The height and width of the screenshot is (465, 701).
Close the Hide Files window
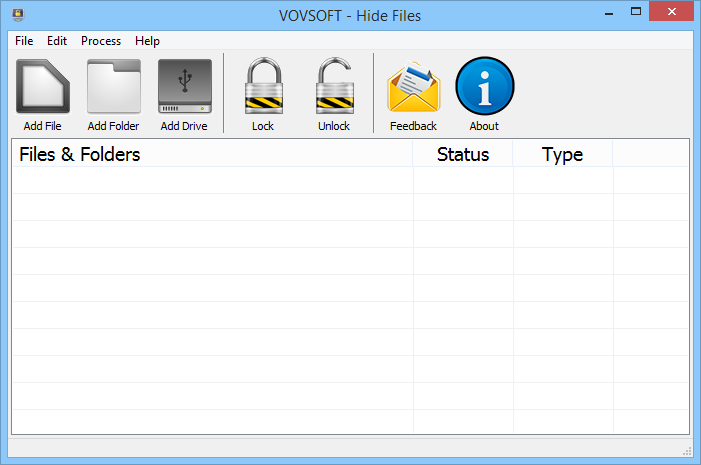click(x=671, y=12)
